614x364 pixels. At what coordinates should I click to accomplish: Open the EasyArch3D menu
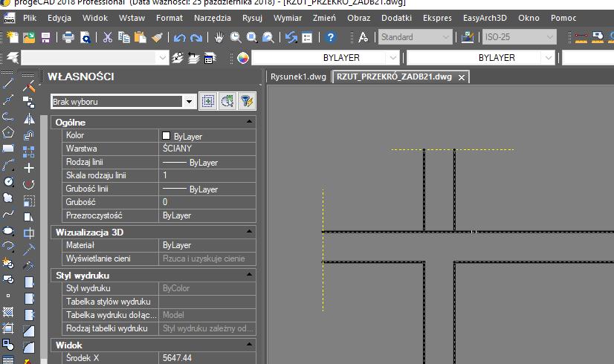pos(485,18)
